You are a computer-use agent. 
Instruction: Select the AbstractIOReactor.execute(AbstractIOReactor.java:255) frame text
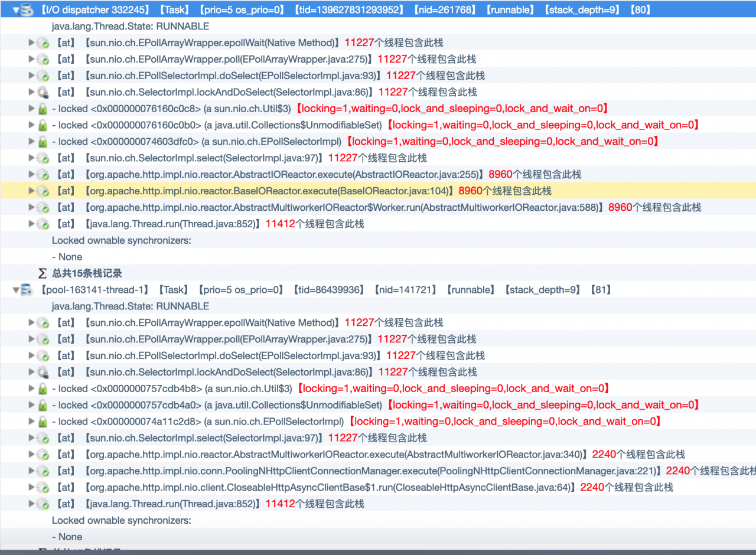284,174
